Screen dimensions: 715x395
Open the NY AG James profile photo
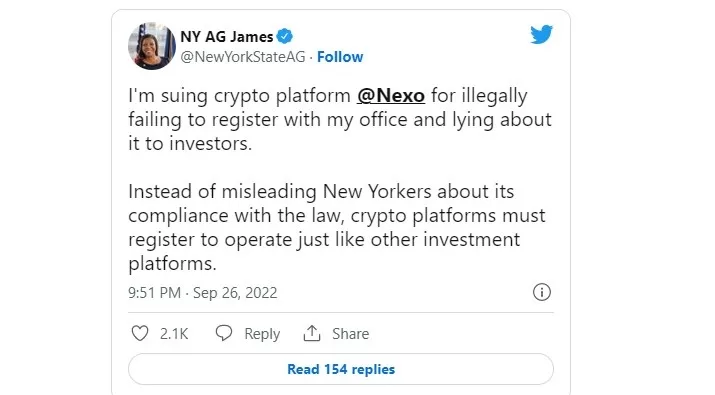click(x=152, y=46)
